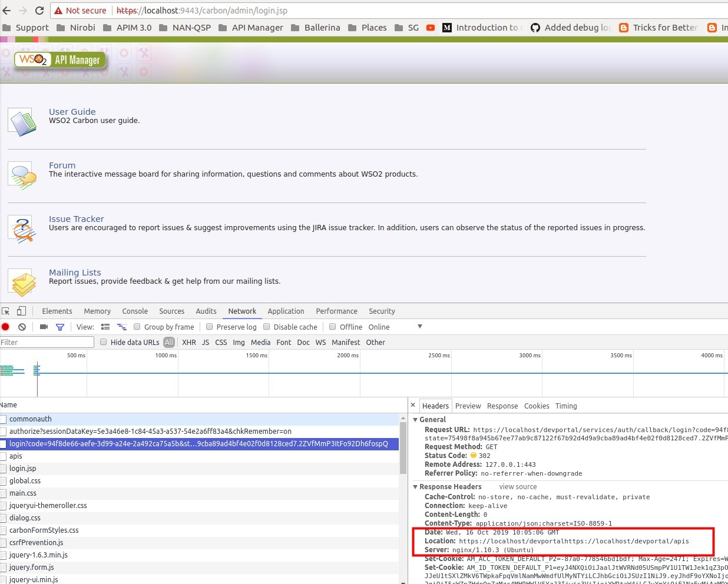Switch to the Console tab
The width and height of the screenshot is (728, 584).
point(135,311)
